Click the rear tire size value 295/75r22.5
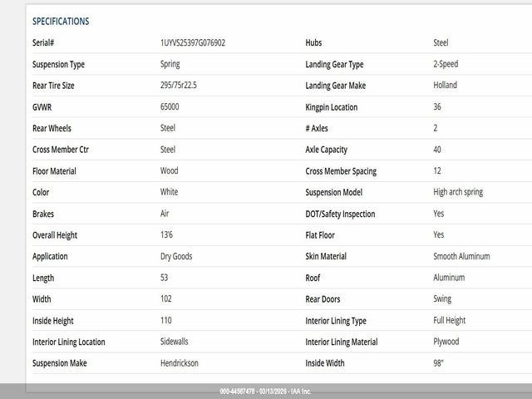Screen dimensions: 532x399 pyautogui.click(x=180, y=86)
